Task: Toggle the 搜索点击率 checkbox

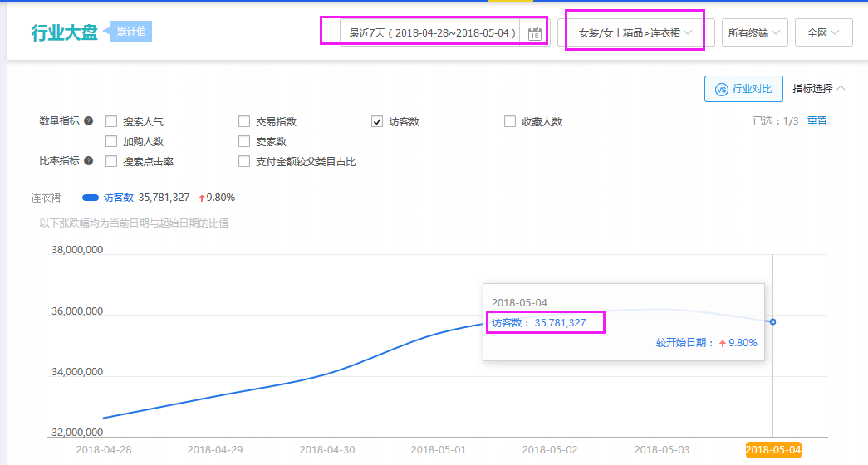Action: 111,162
